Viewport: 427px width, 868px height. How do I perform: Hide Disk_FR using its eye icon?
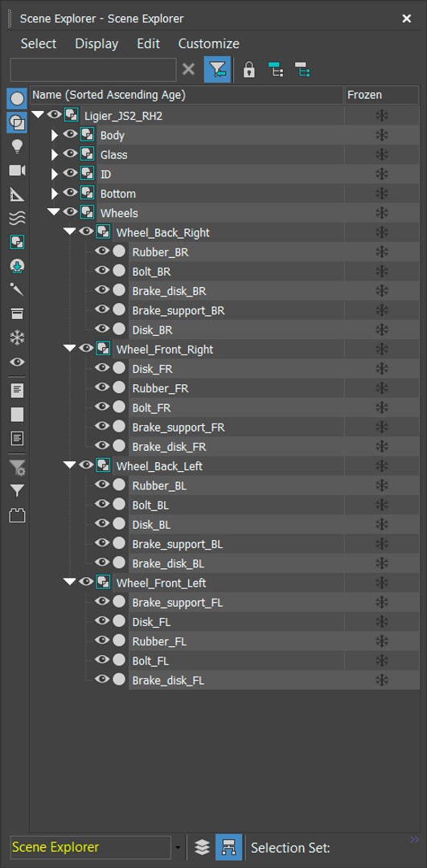pyautogui.click(x=102, y=367)
